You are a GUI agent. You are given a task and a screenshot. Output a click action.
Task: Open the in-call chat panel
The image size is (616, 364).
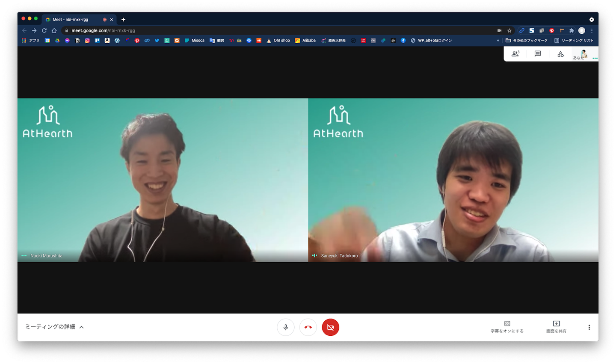pyautogui.click(x=538, y=54)
